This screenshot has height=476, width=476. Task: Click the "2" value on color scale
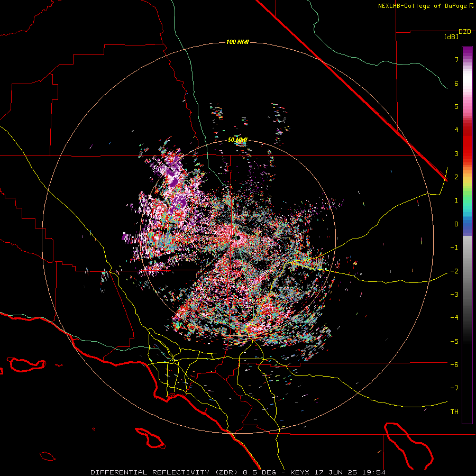(x=456, y=177)
